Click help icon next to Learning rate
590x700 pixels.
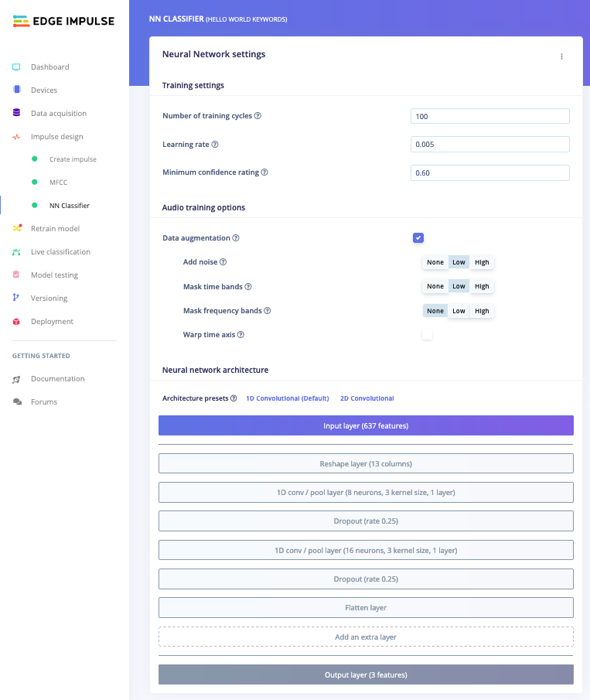click(x=215, y=144)
